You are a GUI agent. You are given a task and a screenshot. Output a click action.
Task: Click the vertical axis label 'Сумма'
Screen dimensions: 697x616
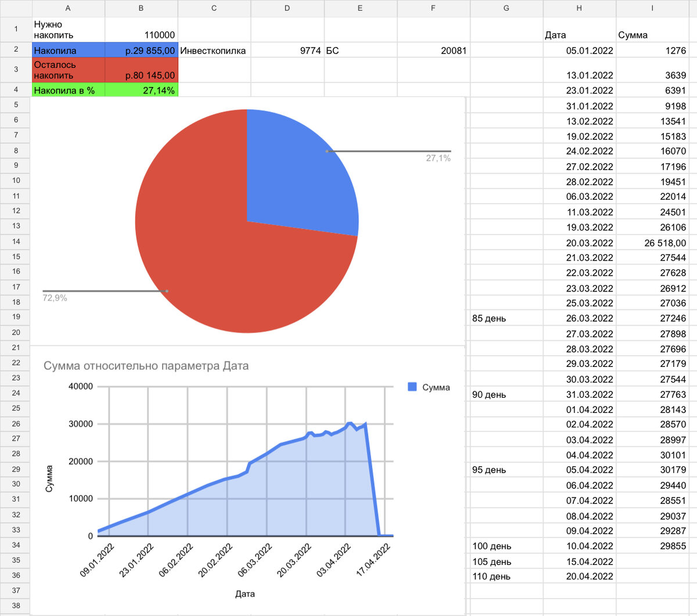click(x=49, y=479)
